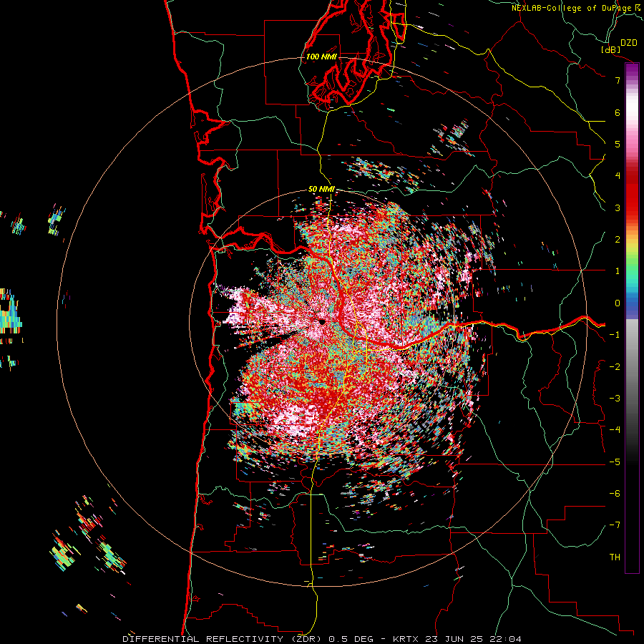Click the -5 value on the scale

(615, 462)
